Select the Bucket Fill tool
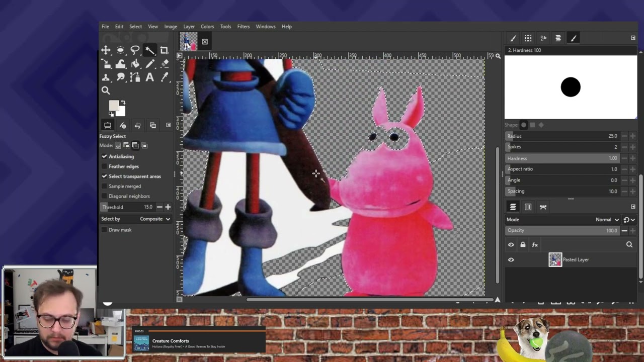 point(135,64)
